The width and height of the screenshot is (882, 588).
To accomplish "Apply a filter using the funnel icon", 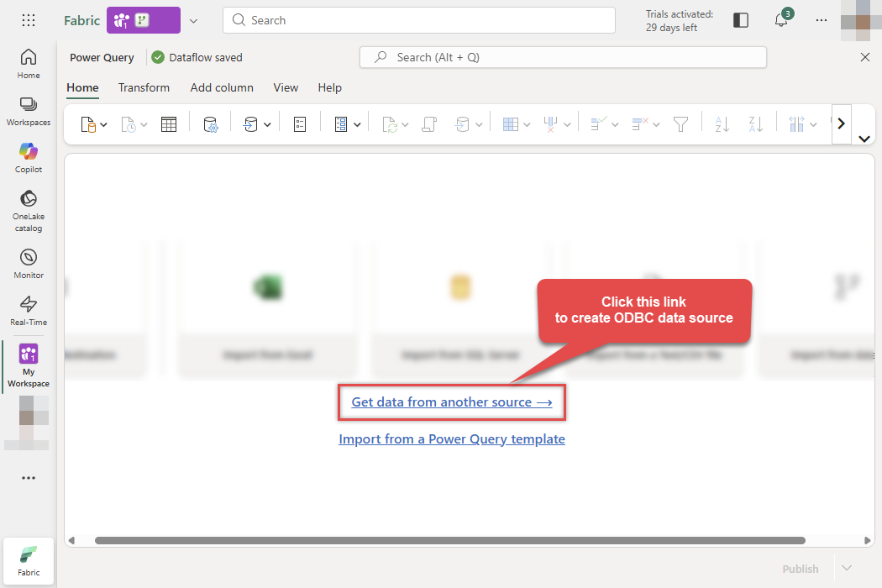I will 681,123.
